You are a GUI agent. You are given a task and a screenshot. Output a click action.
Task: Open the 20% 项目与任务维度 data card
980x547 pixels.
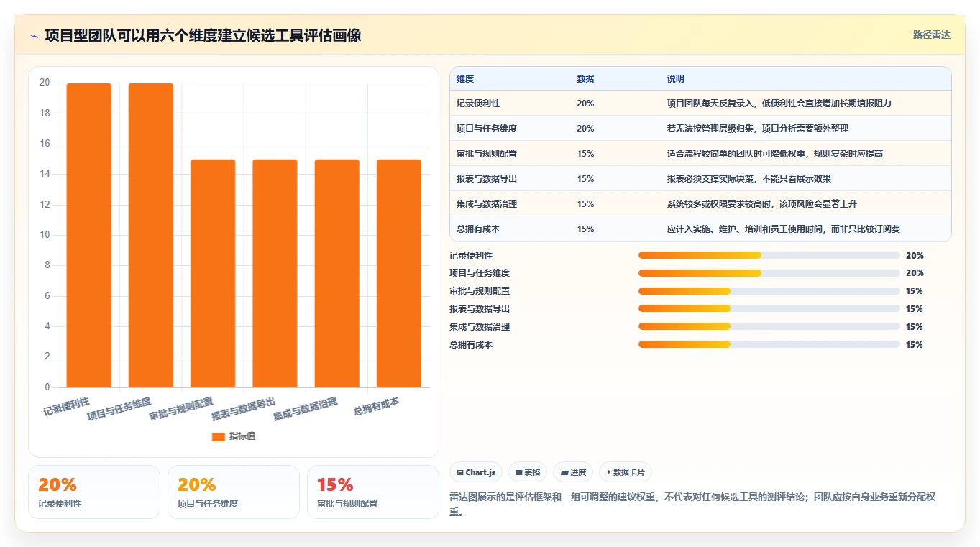(x=234, y=492)
